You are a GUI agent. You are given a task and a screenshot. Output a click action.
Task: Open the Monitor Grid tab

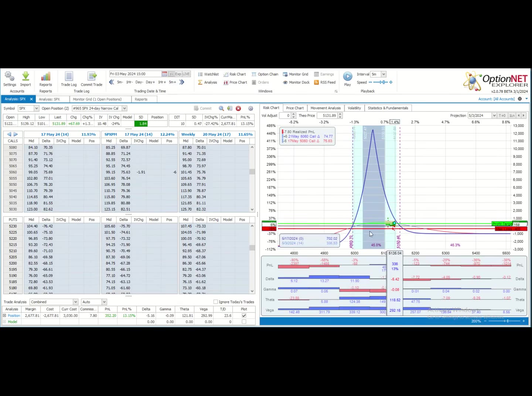click(x=97, y=99)
